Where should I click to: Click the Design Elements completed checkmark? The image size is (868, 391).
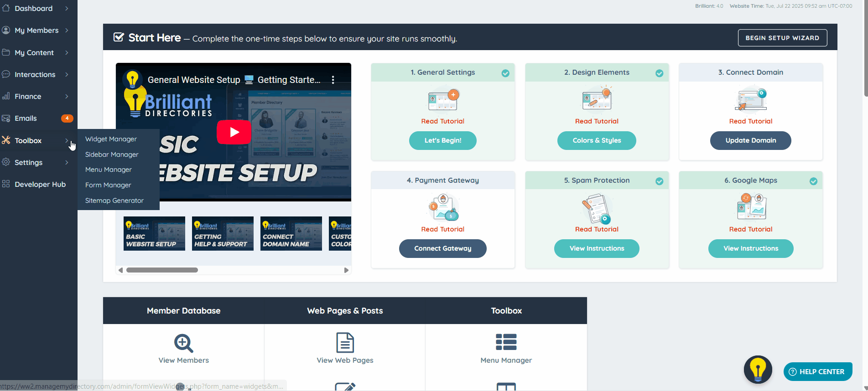(x=660, y=73)
